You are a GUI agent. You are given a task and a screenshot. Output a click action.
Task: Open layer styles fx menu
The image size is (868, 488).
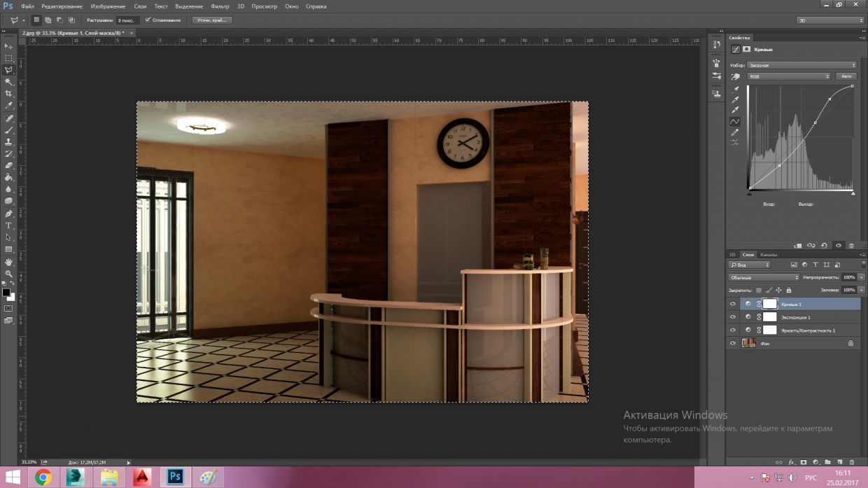791,462
